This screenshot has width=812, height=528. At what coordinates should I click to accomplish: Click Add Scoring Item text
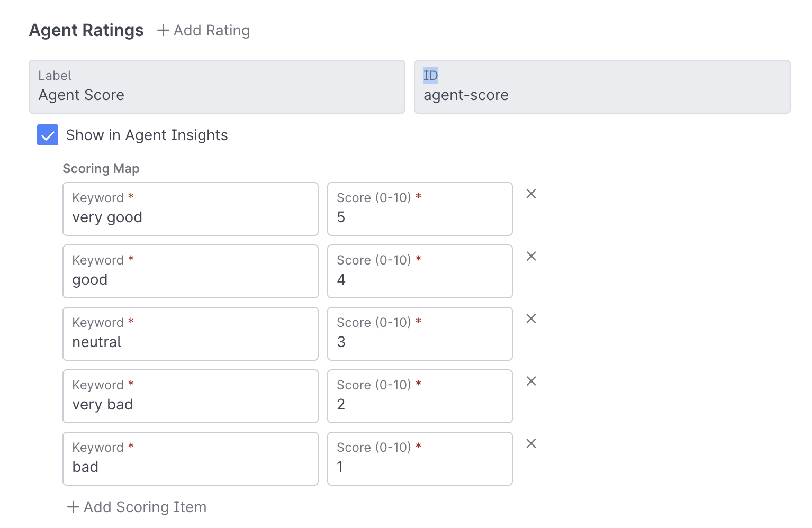(145, 507)
